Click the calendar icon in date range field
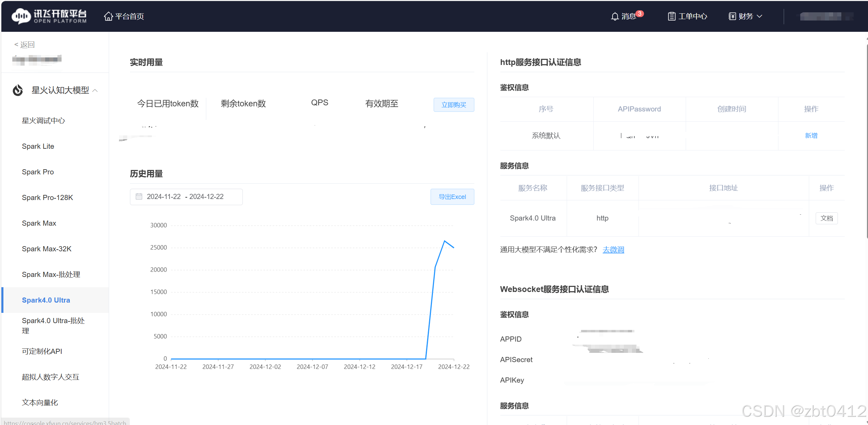The image size is (868, 425). click(139, 197)
